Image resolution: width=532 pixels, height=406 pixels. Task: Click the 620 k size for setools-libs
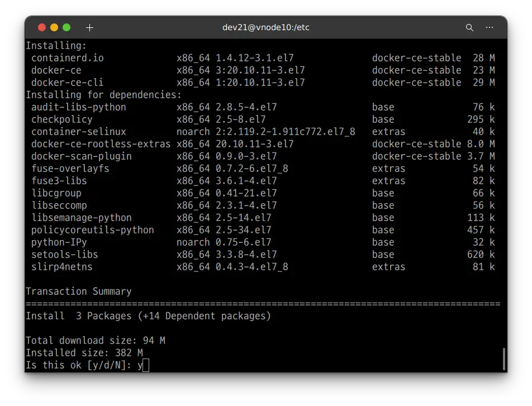click(481, 255)
